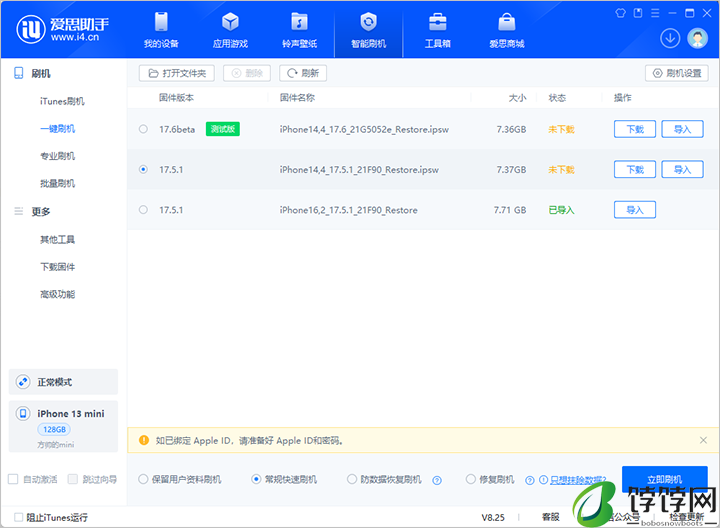
Task: Click the disabled 删除 button
Action: [247, 73]
